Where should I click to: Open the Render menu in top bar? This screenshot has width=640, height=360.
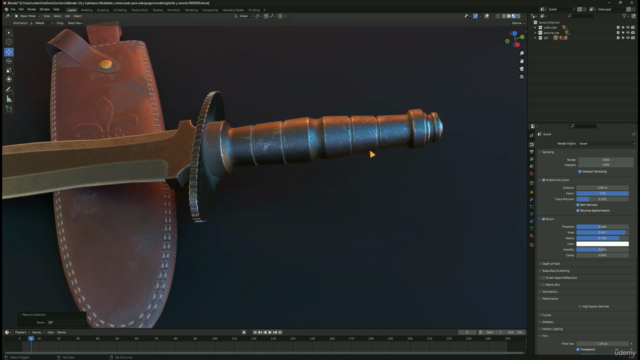31,9
